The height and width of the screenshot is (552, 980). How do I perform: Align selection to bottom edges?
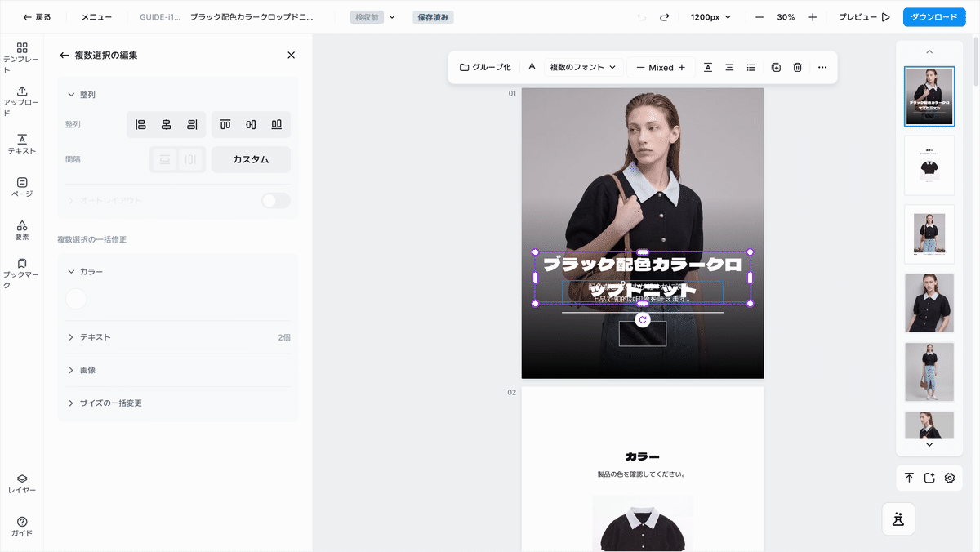(x=277, y=124)
